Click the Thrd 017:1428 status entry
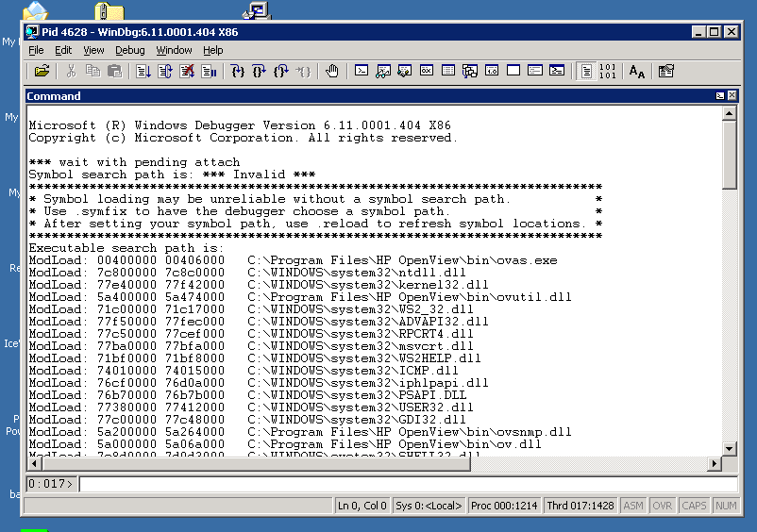This screenshot has height=532, width=757. click(x=580, y=506)
